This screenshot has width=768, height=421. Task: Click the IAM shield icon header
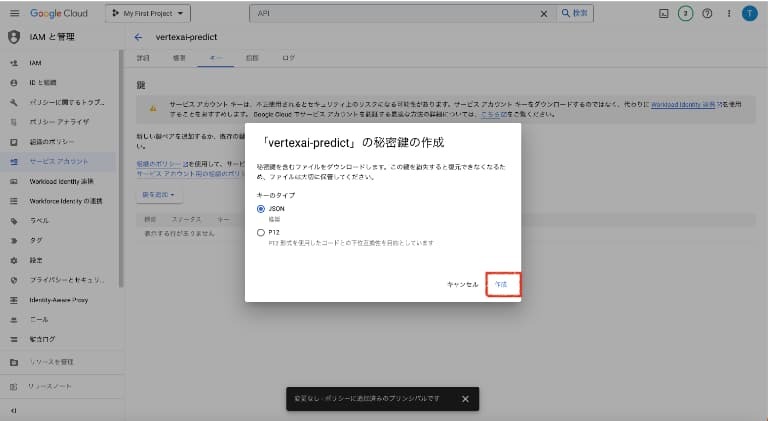tap(14, 37)
